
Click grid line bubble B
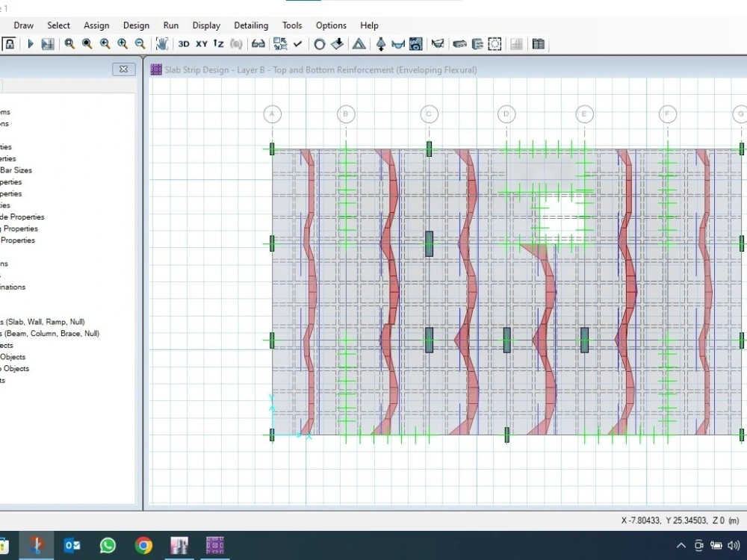tap(346, 114)
